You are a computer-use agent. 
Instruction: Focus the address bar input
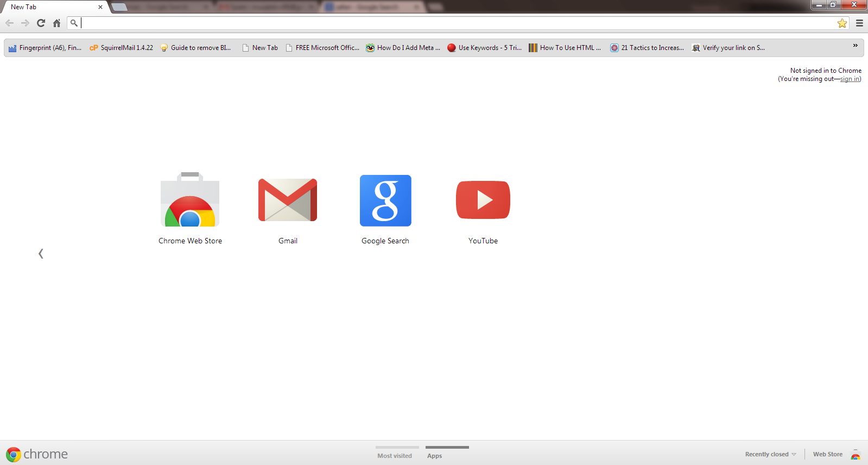(x=458, y=23)
